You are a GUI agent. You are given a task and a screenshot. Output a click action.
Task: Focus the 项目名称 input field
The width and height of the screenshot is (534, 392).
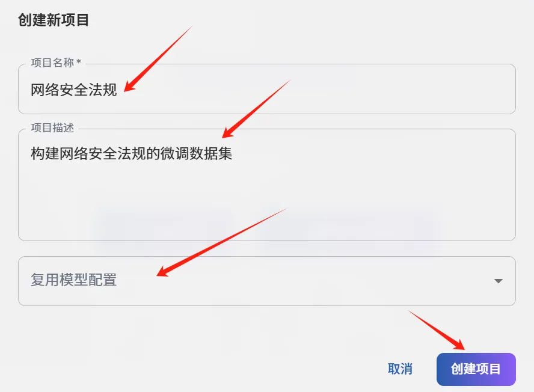(x=266, y=89)
